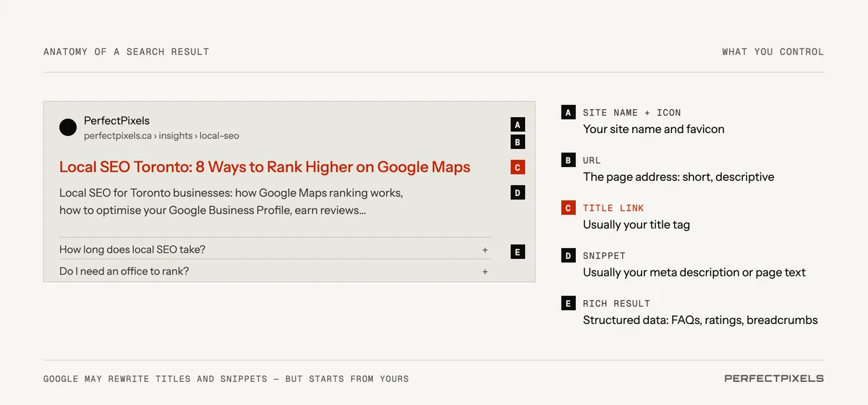Click the snippet text about Google Maps ranking works
Image resolution: width=868 pixels, height=405 pixels.
pyautogui.click(x=231, y=193)
